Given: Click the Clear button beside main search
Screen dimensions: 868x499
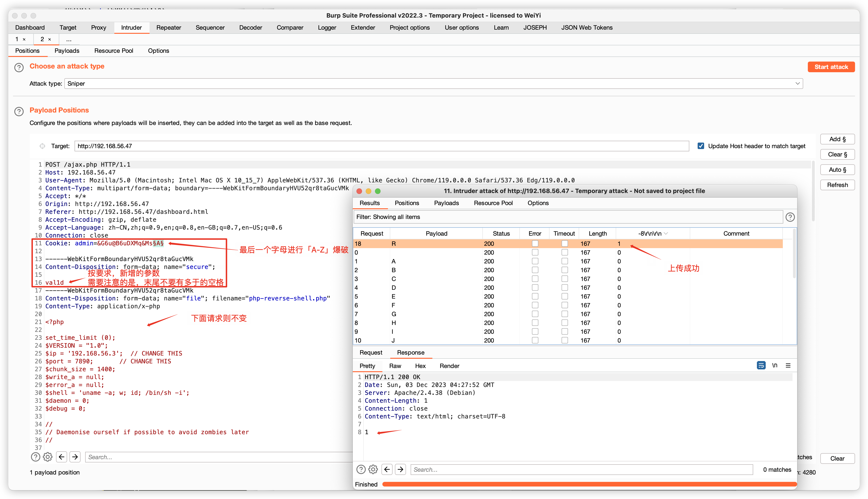Looking at the screenshot, I should [837, 458].
